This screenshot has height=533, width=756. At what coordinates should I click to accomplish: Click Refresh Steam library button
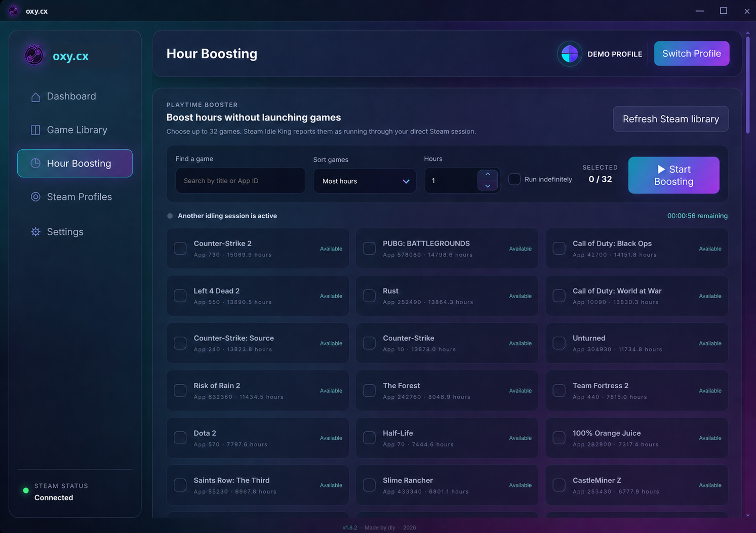point(671,119)
